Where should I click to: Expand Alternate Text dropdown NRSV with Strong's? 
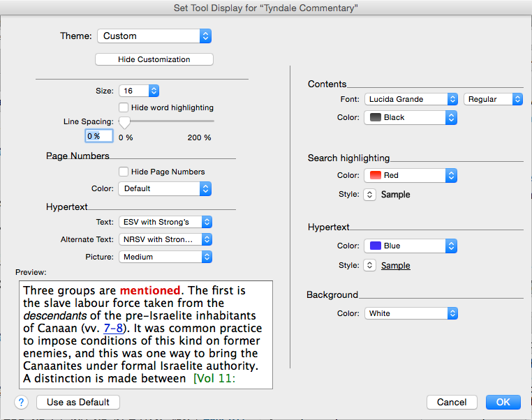coord(165,239)
